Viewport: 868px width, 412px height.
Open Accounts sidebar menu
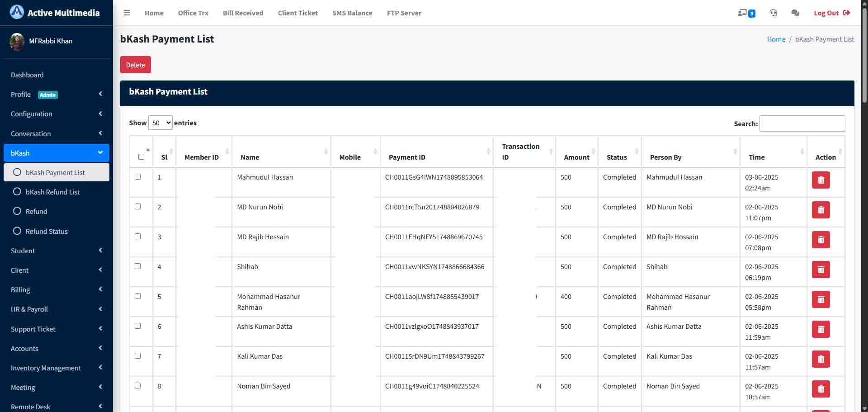point(57,349)
